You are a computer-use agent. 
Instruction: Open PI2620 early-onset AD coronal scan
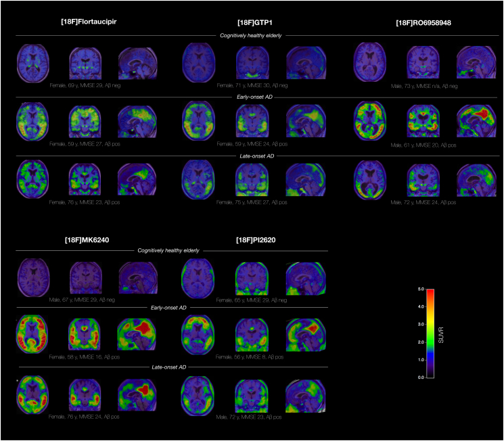click(252, 335)
